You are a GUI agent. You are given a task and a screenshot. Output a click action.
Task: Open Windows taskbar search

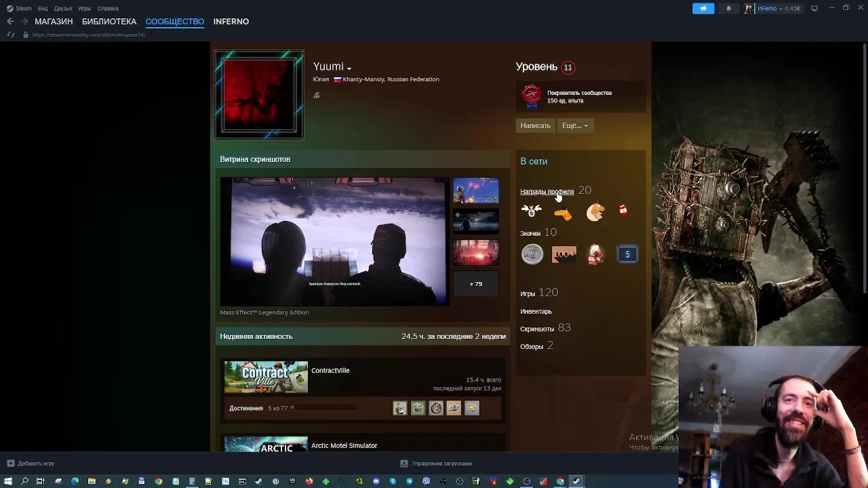(x=24, y=481)
